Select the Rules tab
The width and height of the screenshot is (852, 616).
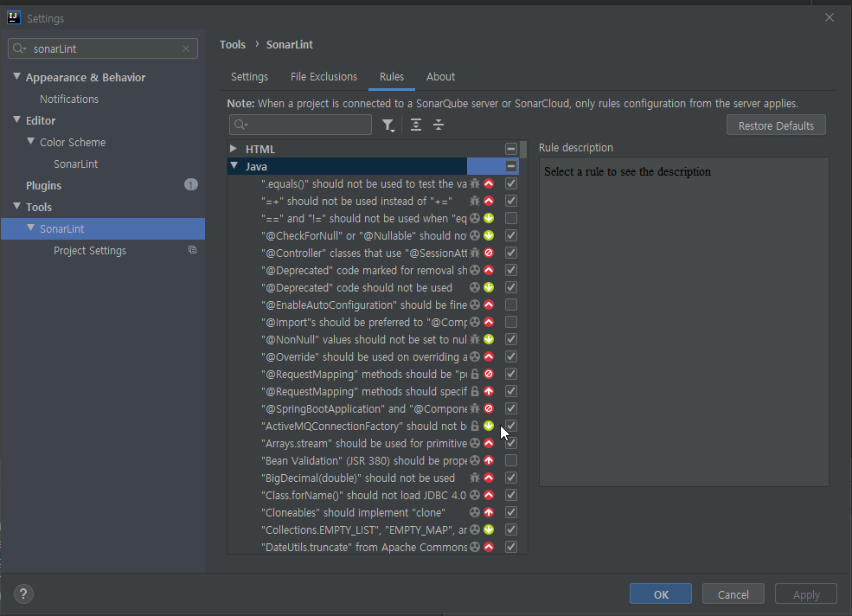(x=392, y=77)
